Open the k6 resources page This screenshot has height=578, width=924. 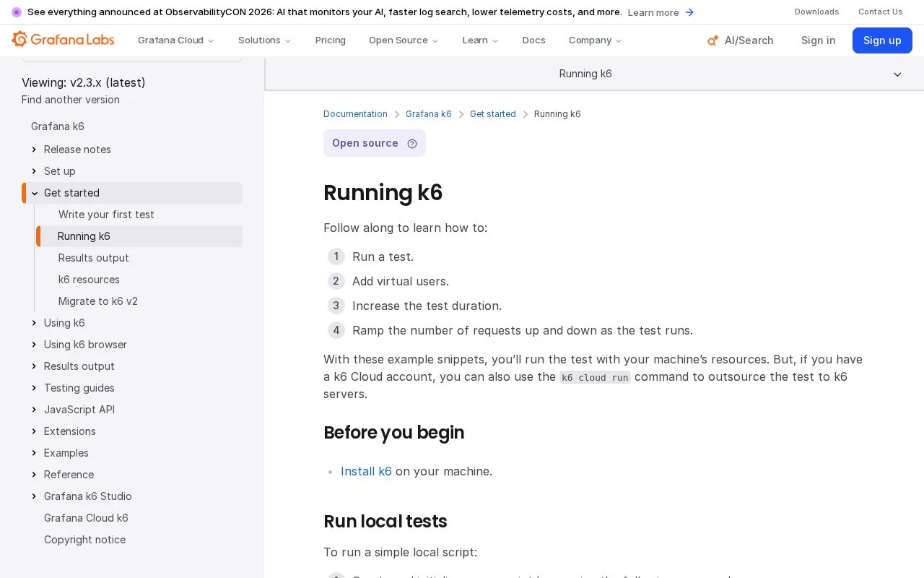click(89, 280)
